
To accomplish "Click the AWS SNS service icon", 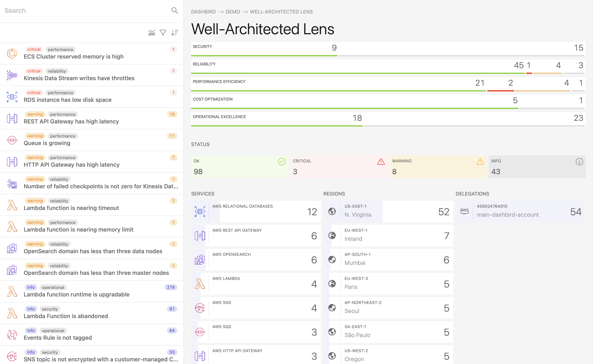I will (x=200, y=308).
